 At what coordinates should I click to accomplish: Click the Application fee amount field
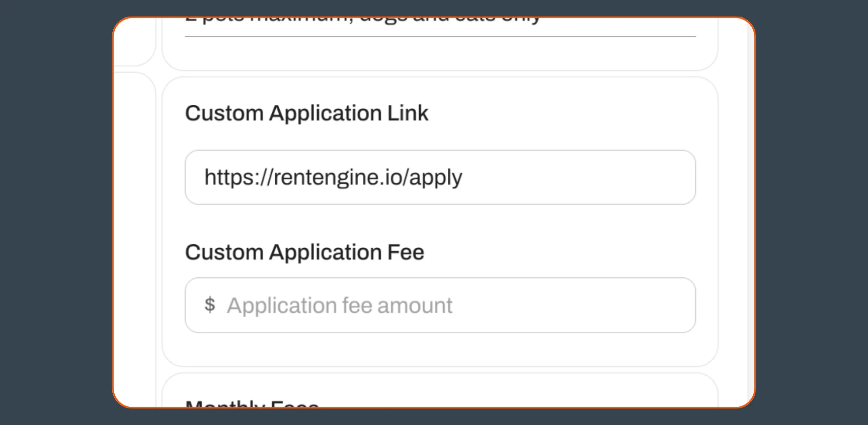pos(440,305)
